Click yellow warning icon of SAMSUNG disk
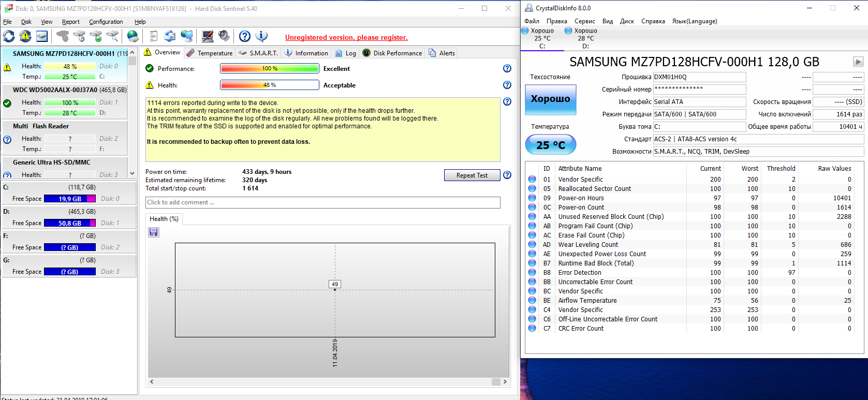868x400 pixels. pyautogui.click(x=7, y=67)
